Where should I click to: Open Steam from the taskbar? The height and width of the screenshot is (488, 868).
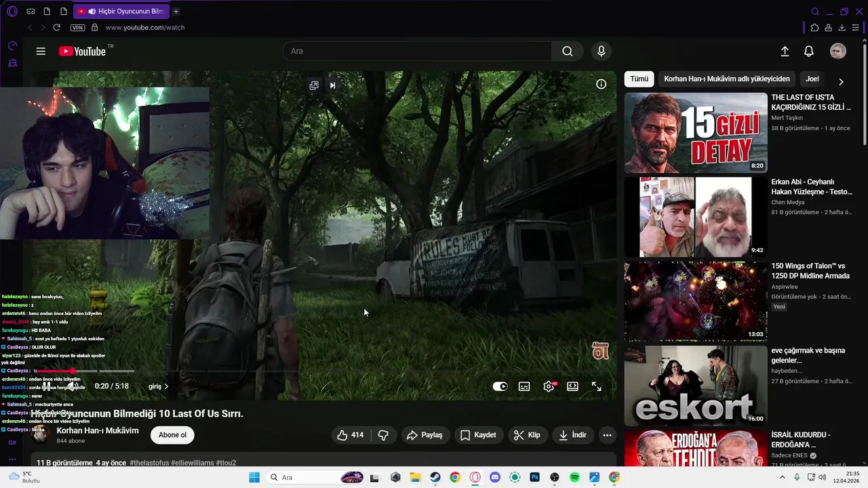pos(435,477)
